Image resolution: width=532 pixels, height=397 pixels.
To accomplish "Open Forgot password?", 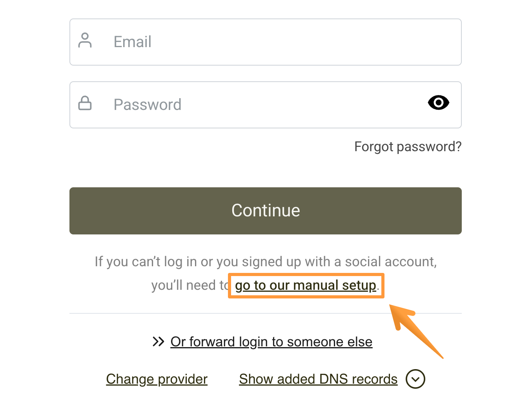I will (408, 146).
